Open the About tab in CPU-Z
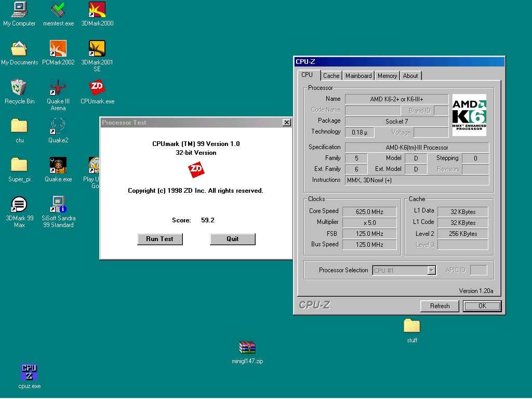 click(410, 76)
